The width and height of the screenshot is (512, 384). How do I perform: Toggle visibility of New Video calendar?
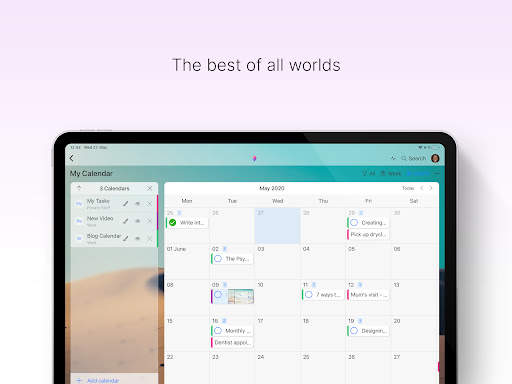tap(137, 221)
